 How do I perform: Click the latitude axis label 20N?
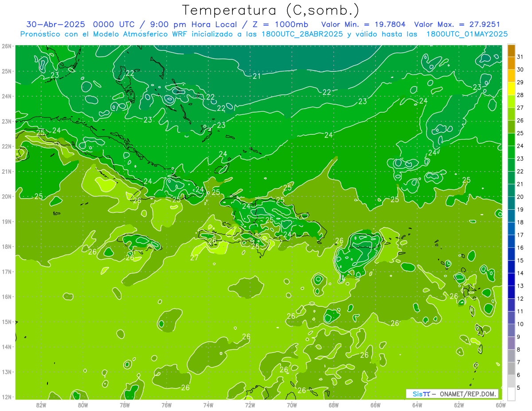(x=6, y=196)
